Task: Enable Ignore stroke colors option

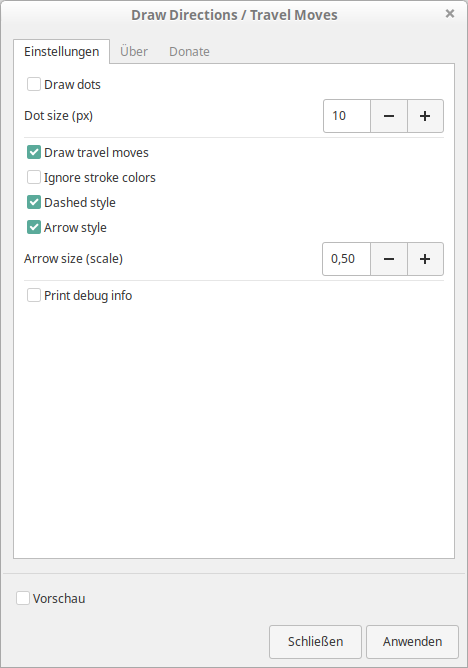Action: [x=34, y=177]
